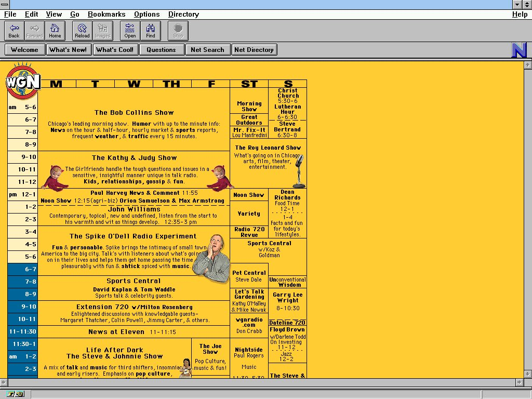Click the security key status icon
532x399 pixels.
[16, 394]
